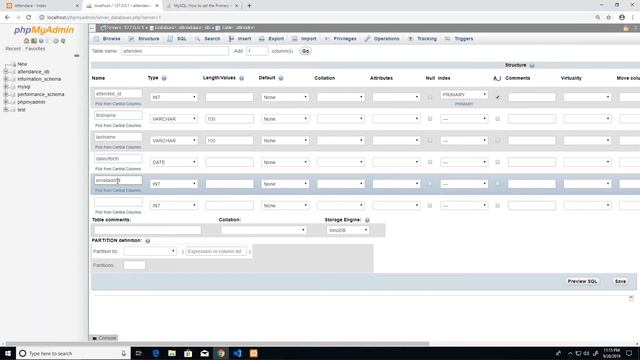640x360 pixels.
Task: Click the Type here to search box
Action: click(x=73, y=353)
